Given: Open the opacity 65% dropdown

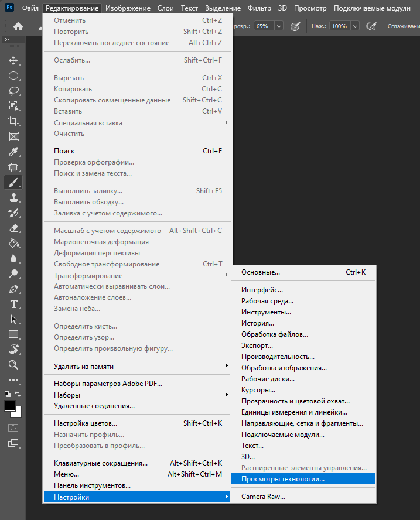Looking at the screenshot, I should (279, 26).
